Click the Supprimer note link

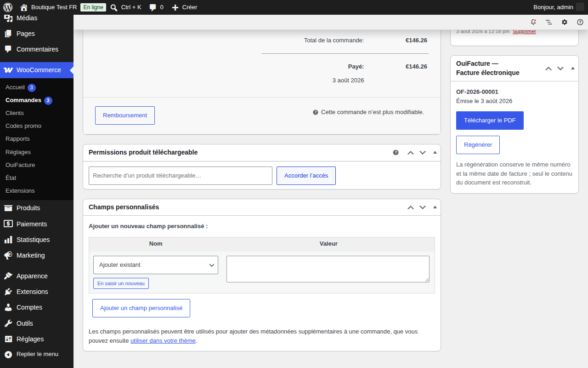coord(524,31)
